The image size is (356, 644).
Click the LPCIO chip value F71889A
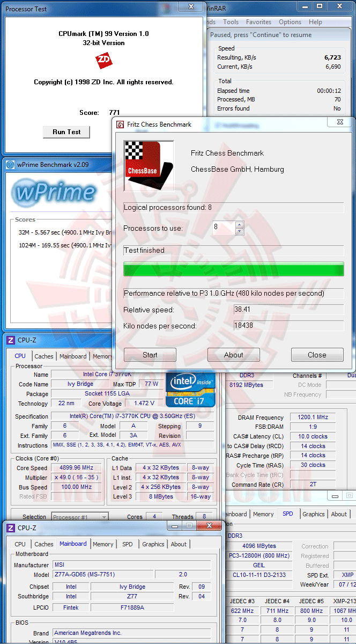[x=131, y=608]
